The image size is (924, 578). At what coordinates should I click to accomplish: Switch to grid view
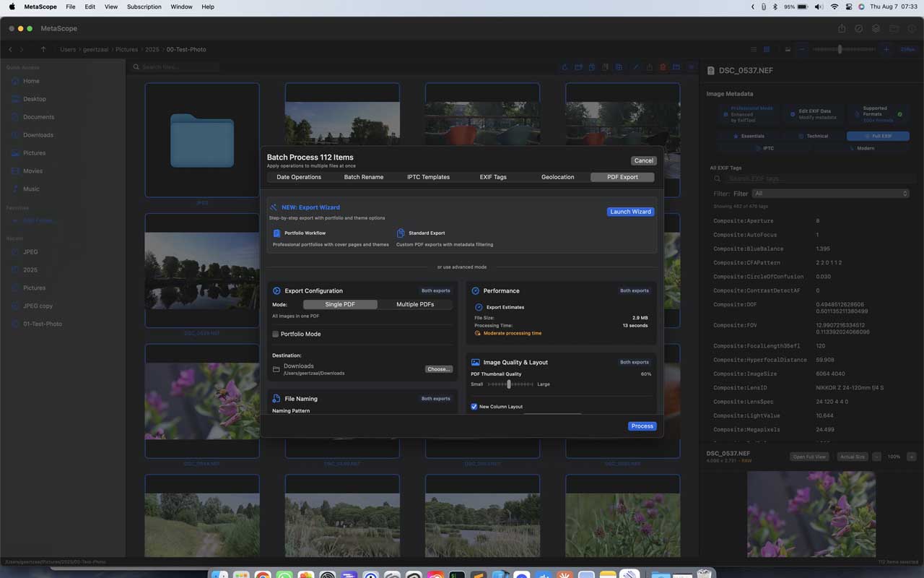[x=767, y=50]
